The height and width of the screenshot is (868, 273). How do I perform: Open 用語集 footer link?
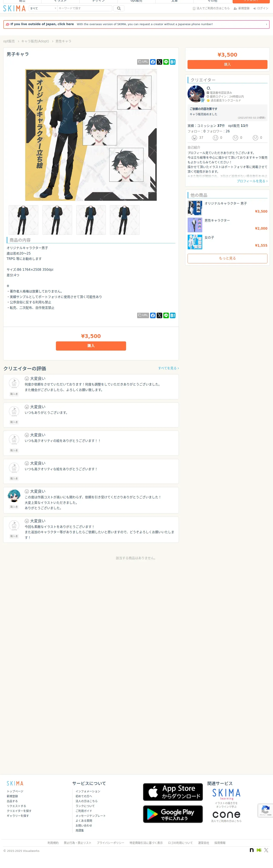click(80, 831)
